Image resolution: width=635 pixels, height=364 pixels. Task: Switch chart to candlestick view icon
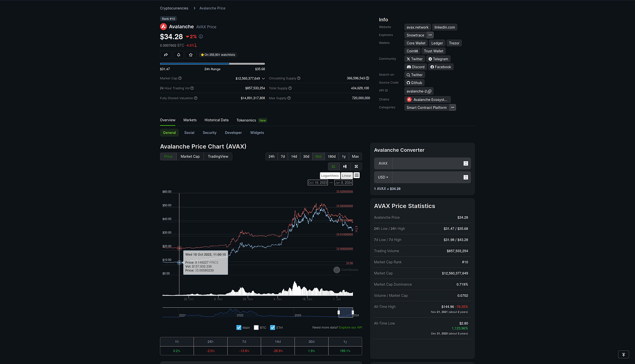click(x=345, y=166)
